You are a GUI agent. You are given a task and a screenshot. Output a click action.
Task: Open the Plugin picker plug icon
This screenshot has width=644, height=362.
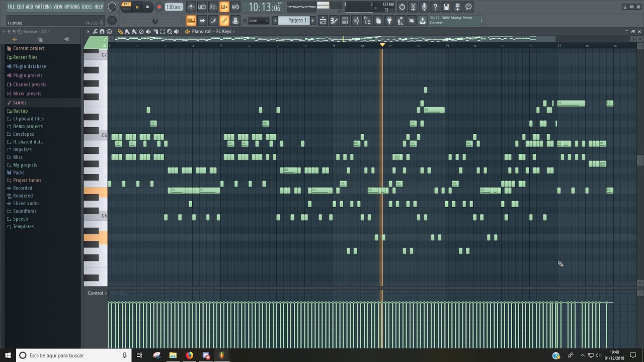[389, 21]
